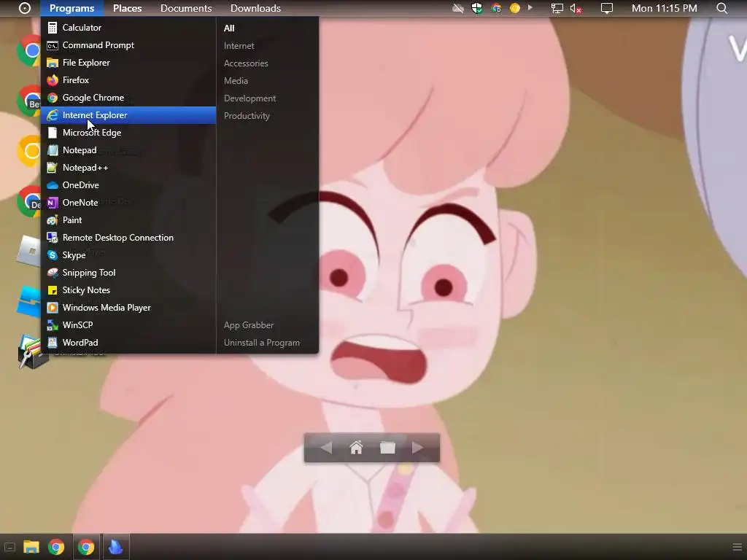The height and width of the screenshot is (560, 747).
Task: Open the hamburger menu in the bottom-right taskbar corner
Action: click(x=737, y=547)
